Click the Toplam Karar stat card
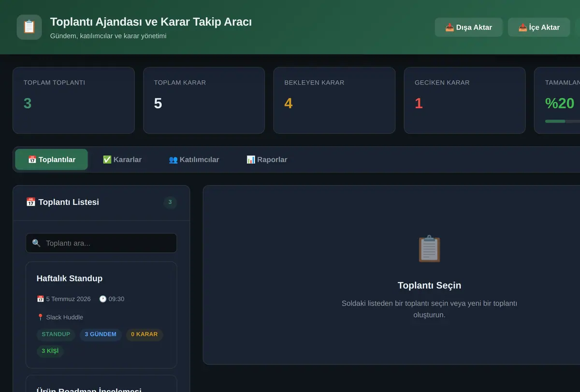The width and height of the screenshot is (580, 392). (x=204, y=100)
